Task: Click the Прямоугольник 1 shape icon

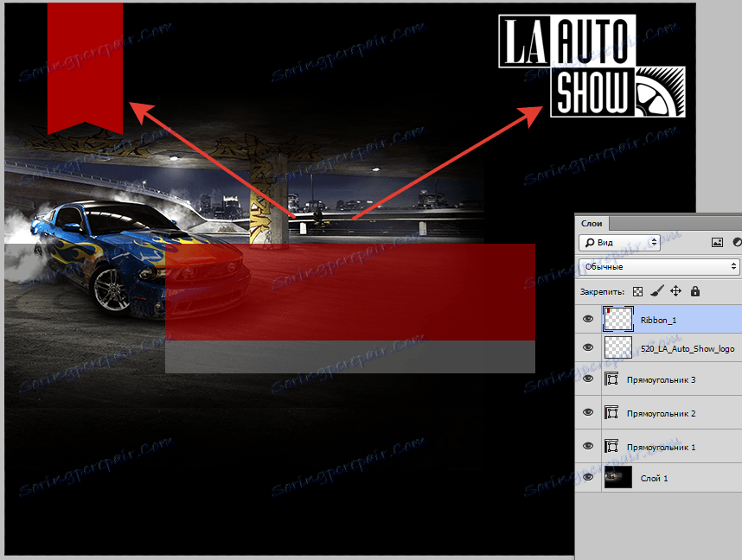Action: point(611,446)
